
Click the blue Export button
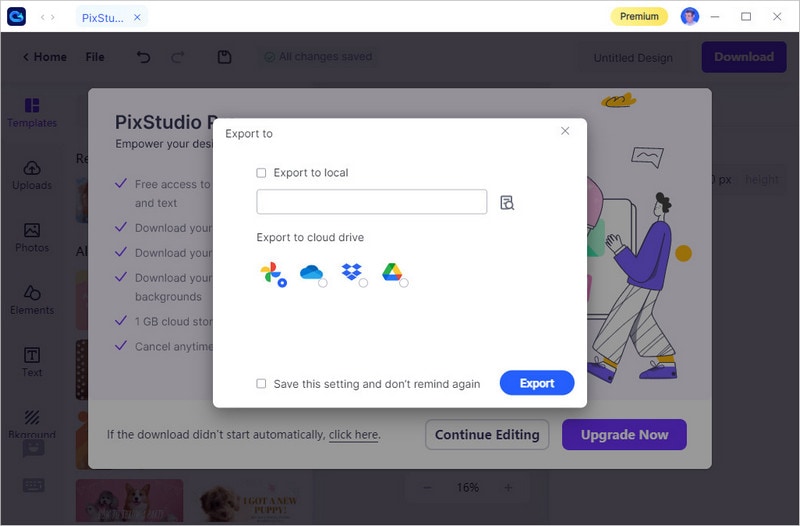pos(537,383)
